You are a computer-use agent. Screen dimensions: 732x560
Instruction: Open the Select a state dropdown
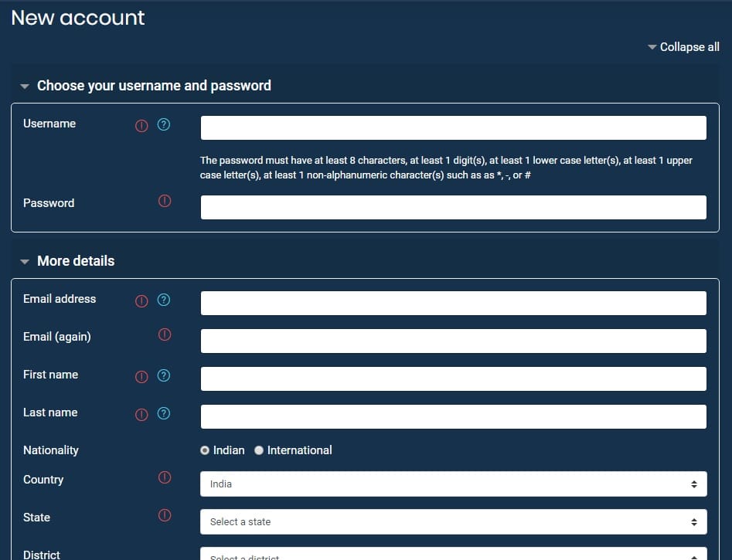click(453, 522)
